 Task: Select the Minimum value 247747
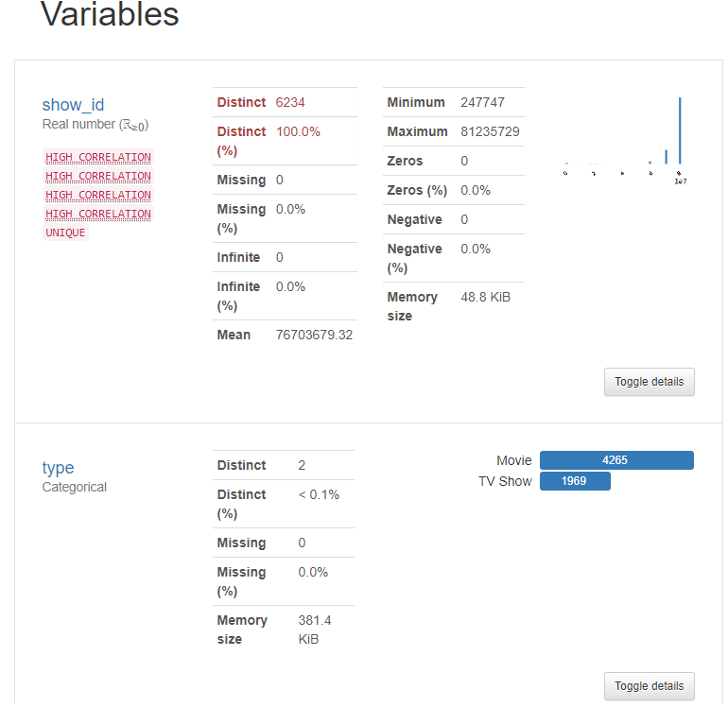pos(482,102)
